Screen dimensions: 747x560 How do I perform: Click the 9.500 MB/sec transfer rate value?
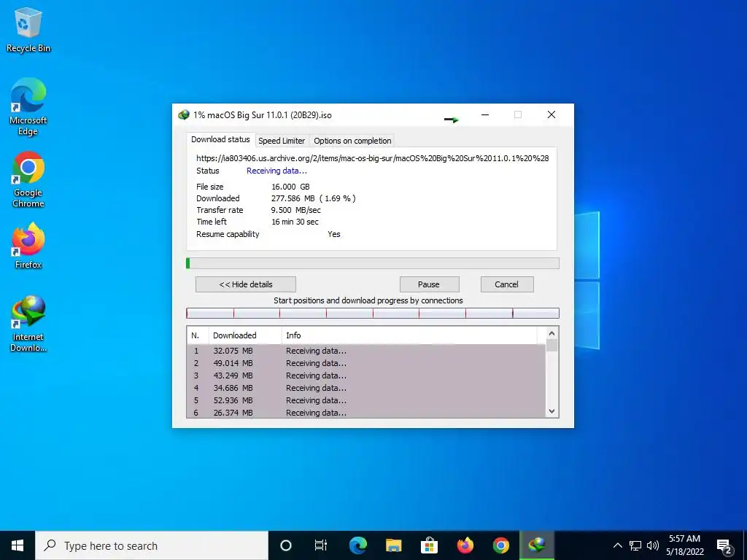tap(296, 210)
